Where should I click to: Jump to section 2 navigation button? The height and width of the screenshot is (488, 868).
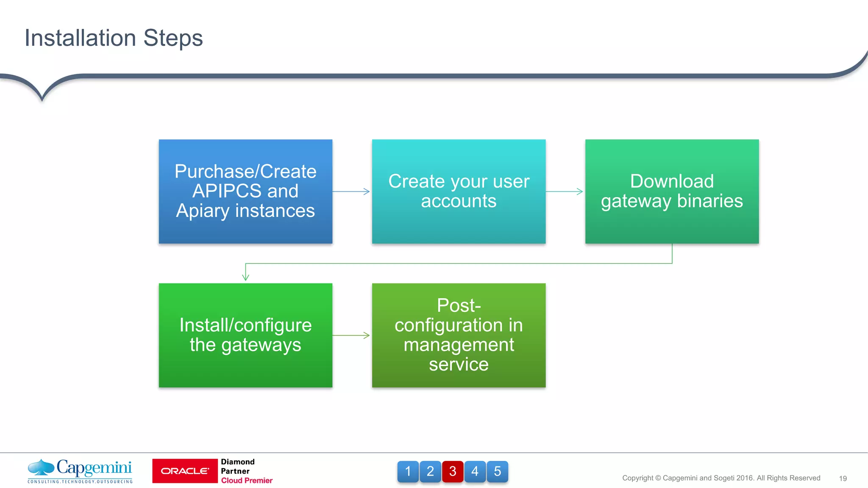(x=430, y=471)
